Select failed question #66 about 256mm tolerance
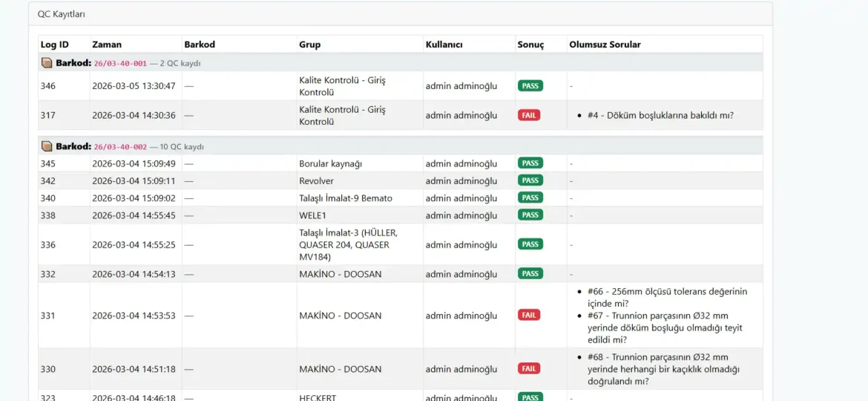The height and width of the screenshot is (401, 868). coord(666,297)
